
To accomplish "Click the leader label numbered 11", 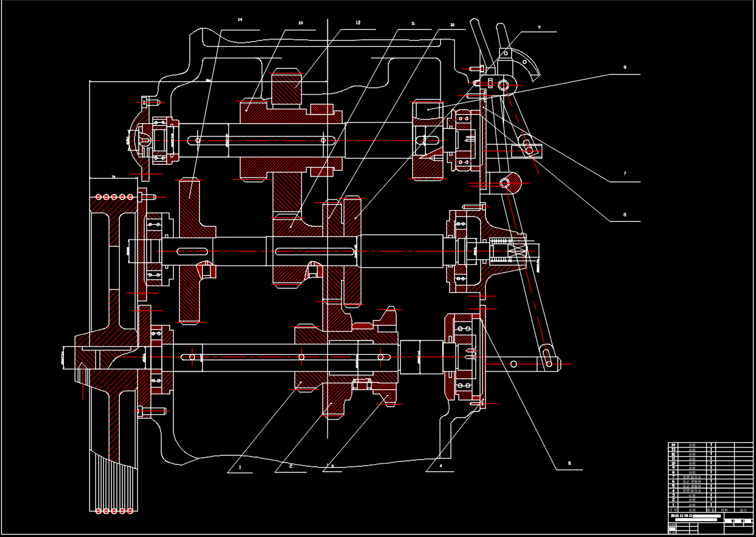I will [x=413, y=24].
